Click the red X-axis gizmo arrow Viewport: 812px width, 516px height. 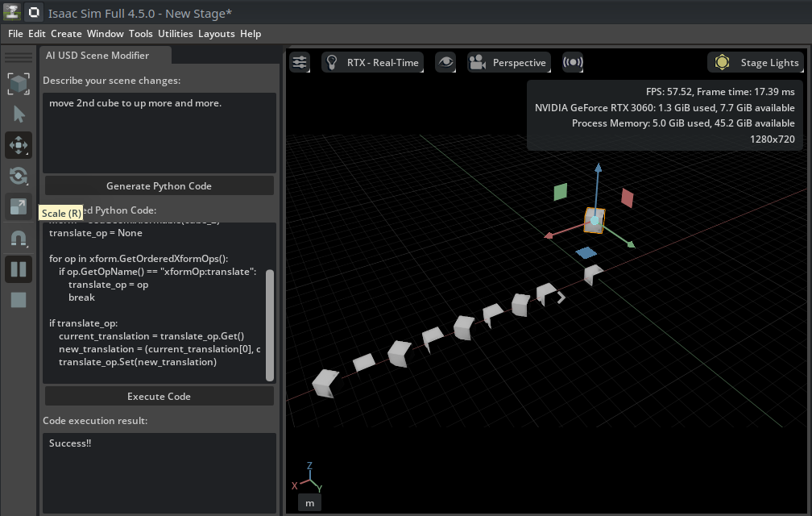[549, 235]
